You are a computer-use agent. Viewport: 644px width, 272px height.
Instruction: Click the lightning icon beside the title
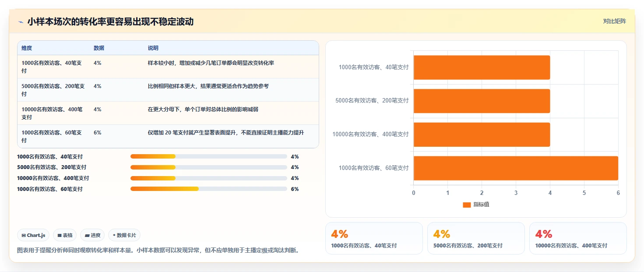[21, 22]
